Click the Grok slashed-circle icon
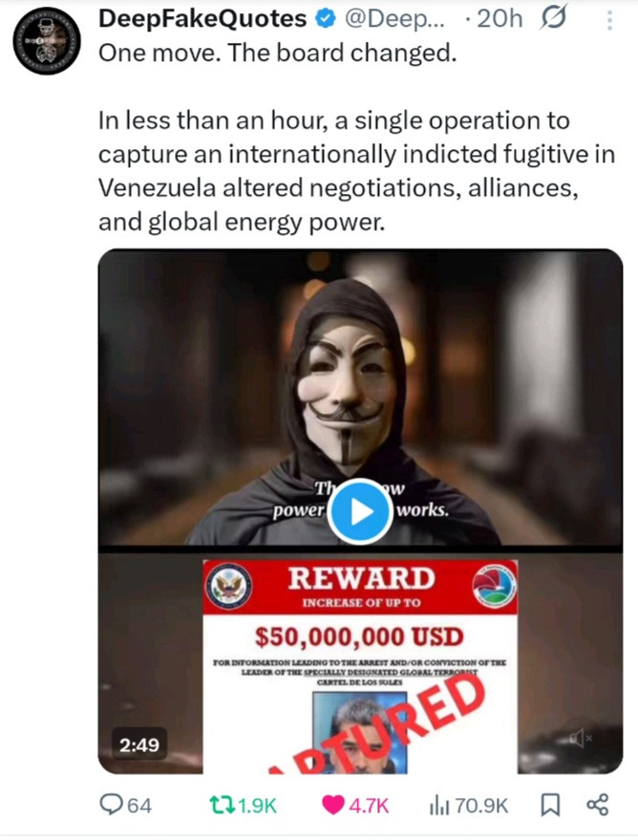 coord(552,19)
